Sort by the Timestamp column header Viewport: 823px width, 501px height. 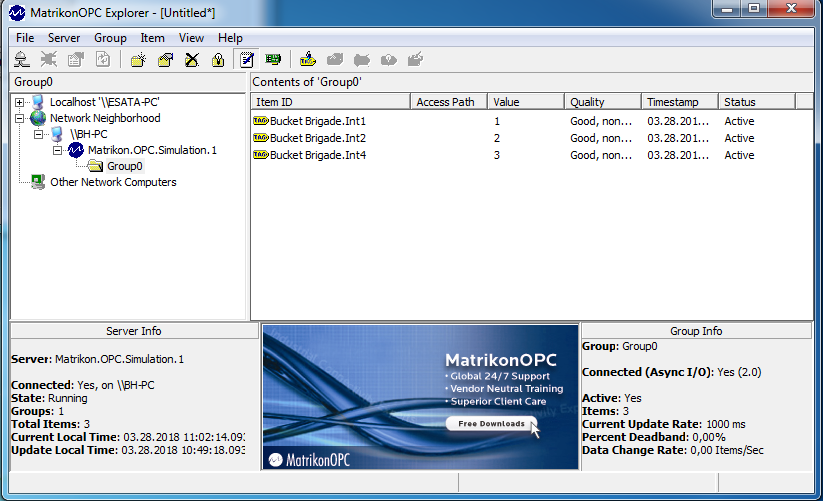tap(680, 102)
